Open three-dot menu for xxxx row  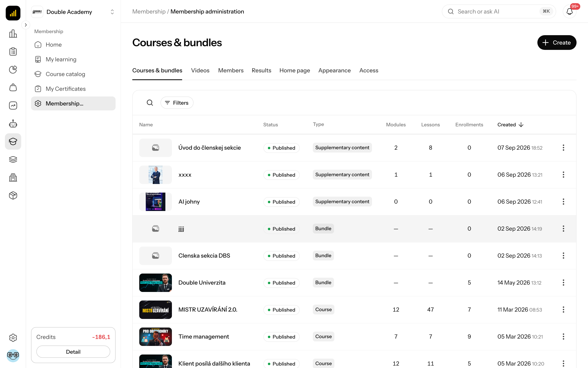click(x=563, y=175)
